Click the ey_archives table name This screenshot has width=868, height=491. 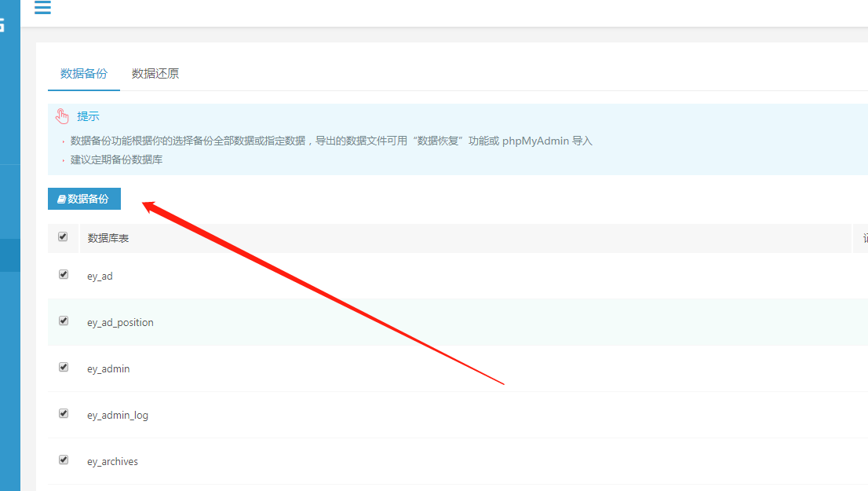tap(112, 462)
